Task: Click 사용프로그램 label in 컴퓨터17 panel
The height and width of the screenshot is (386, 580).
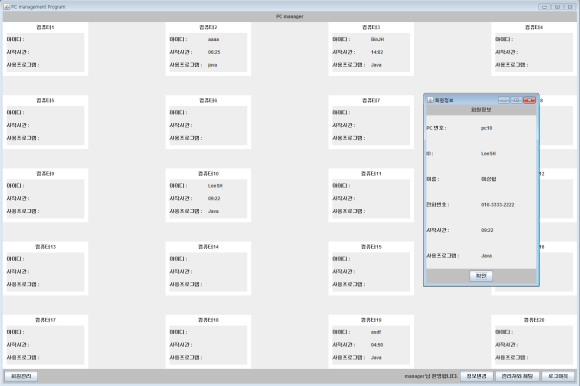Action: tap(23, 358)
